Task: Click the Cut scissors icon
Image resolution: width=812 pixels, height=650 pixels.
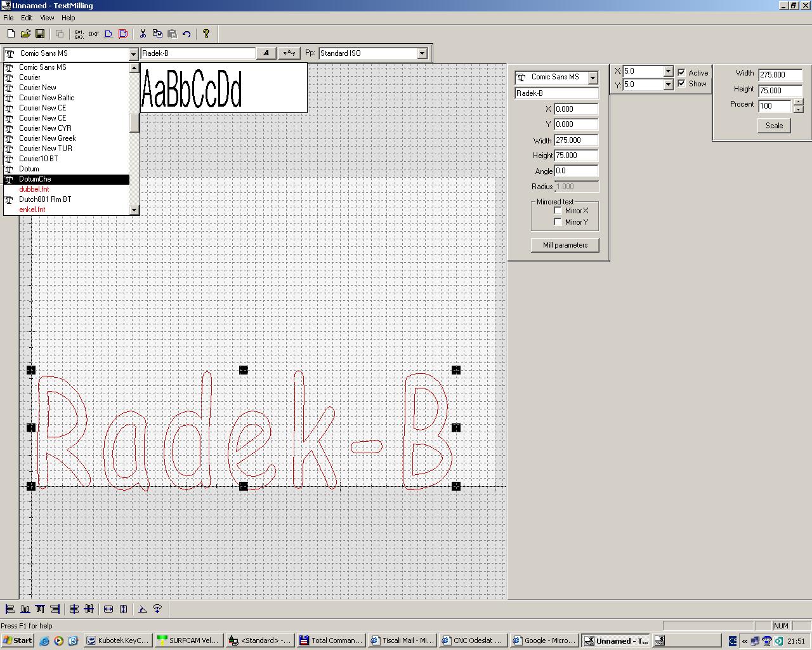Action: click(x=143, y=34)
